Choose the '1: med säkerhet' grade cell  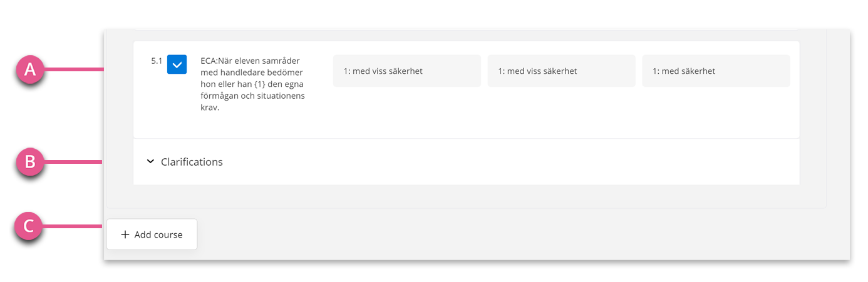pos(716,71)
